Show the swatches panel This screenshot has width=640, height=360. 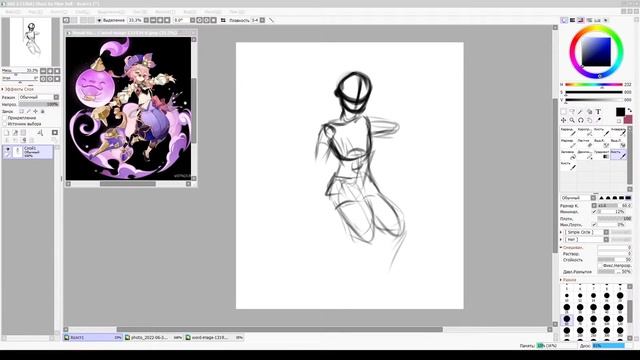coord(597,20)
